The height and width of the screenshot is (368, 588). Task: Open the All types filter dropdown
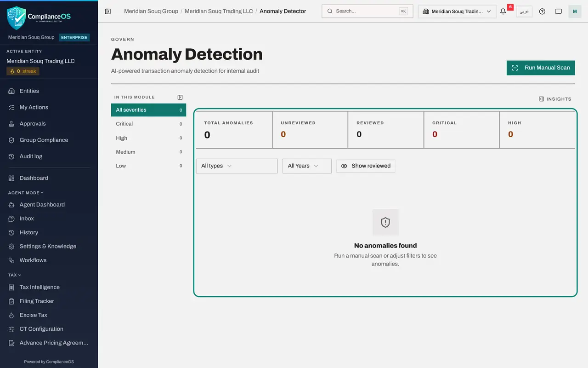pos(237,166)
